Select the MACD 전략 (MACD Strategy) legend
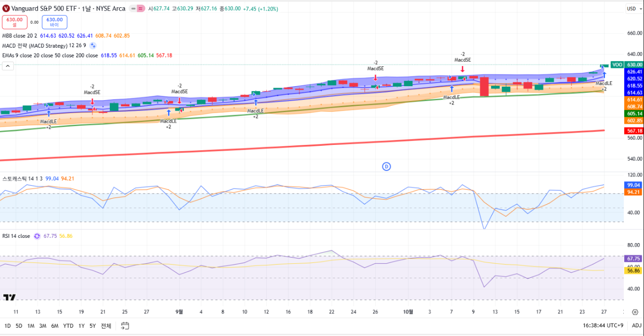Viewport: 644px width, 336px height. coord(44,46)
